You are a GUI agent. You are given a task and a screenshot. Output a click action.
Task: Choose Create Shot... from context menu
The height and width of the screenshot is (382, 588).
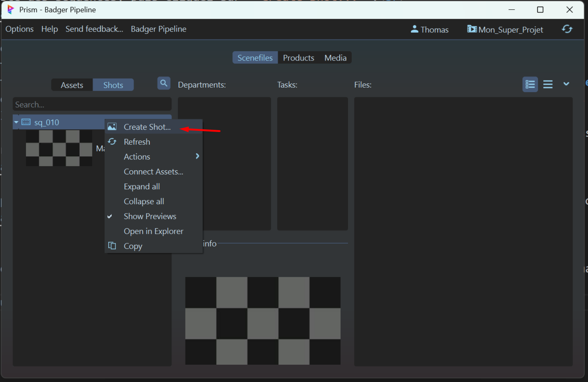(x=147, y=127)
